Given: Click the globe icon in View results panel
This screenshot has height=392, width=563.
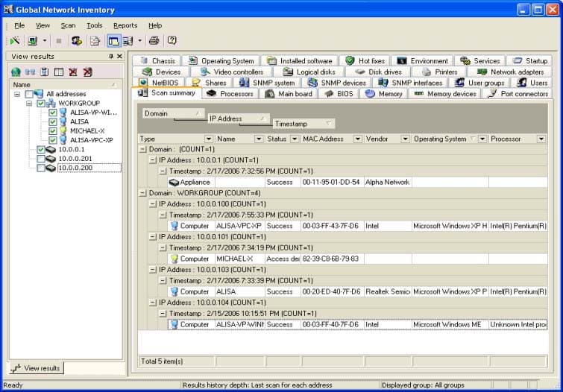Looking at the screenshot, I should tap(16, 72).
